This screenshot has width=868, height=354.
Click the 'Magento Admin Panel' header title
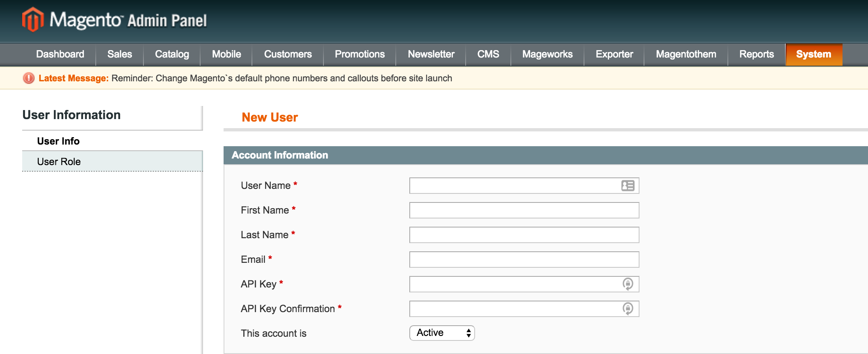(128, 20)
